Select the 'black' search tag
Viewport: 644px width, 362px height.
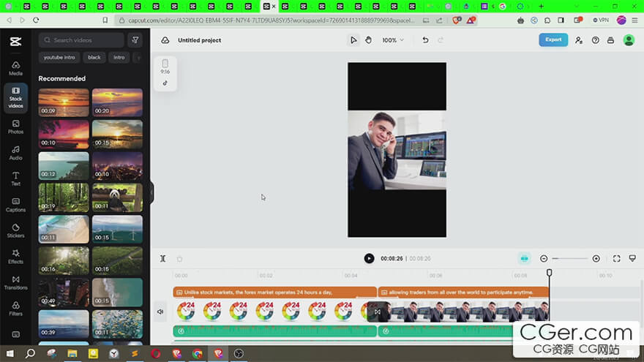[94, 58]
